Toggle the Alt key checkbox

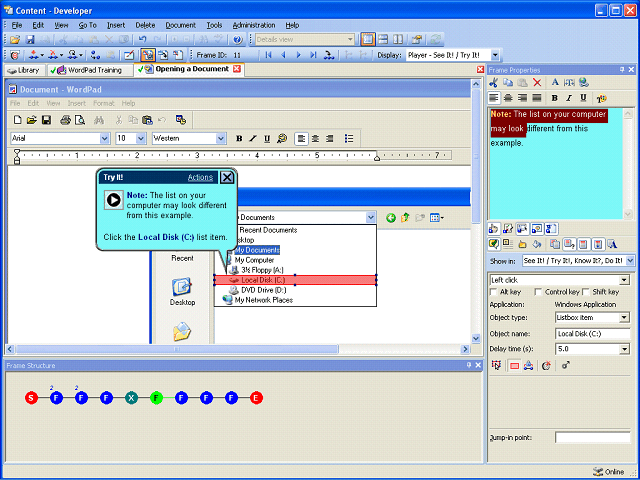pyautogui.click(x=493, y=292)
